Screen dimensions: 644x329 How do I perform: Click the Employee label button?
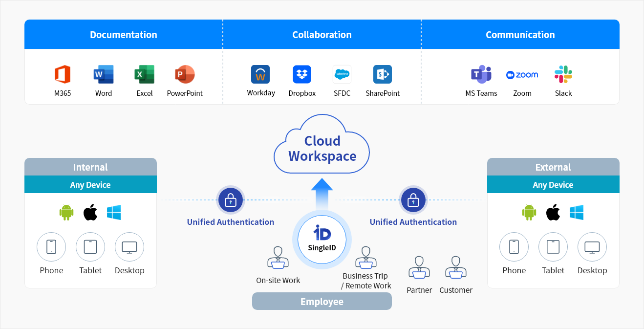point(322,302)
